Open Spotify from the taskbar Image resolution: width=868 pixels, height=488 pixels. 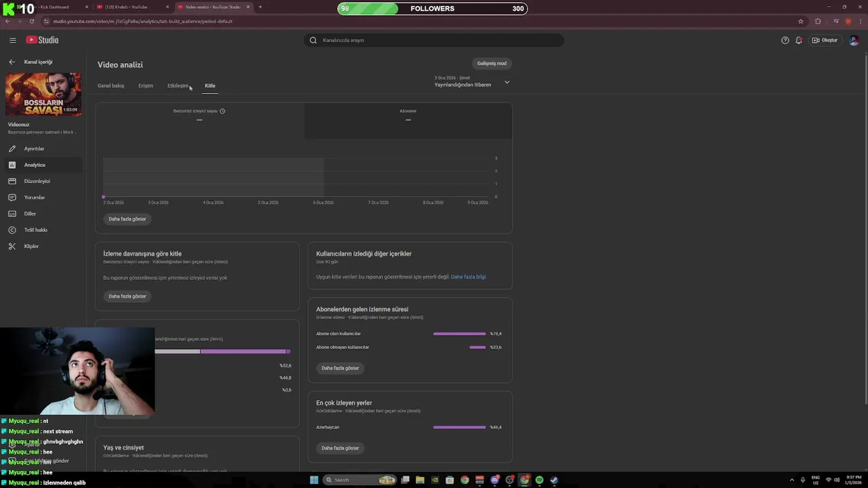point(539,480)
